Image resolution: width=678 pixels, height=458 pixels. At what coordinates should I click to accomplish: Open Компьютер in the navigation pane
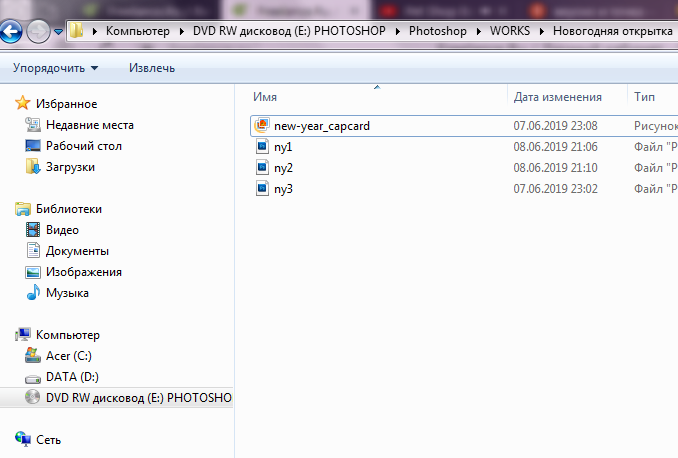pyautogui.click(x=68, y=335)
